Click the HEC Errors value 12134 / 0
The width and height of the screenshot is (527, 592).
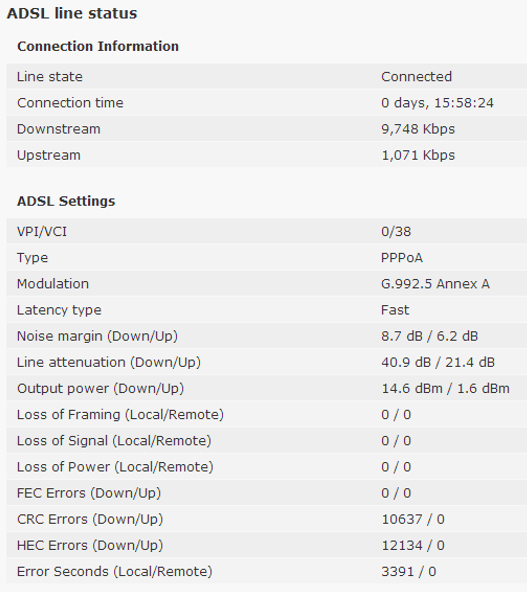[413, 546]
